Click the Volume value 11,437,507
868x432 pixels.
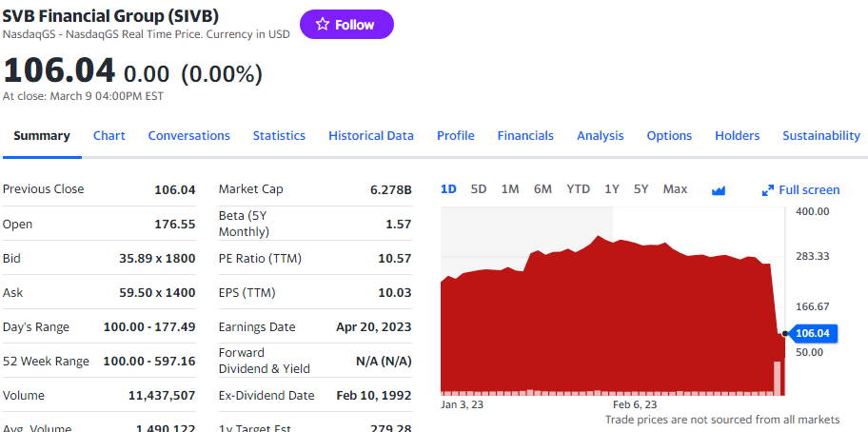point(162,396)
